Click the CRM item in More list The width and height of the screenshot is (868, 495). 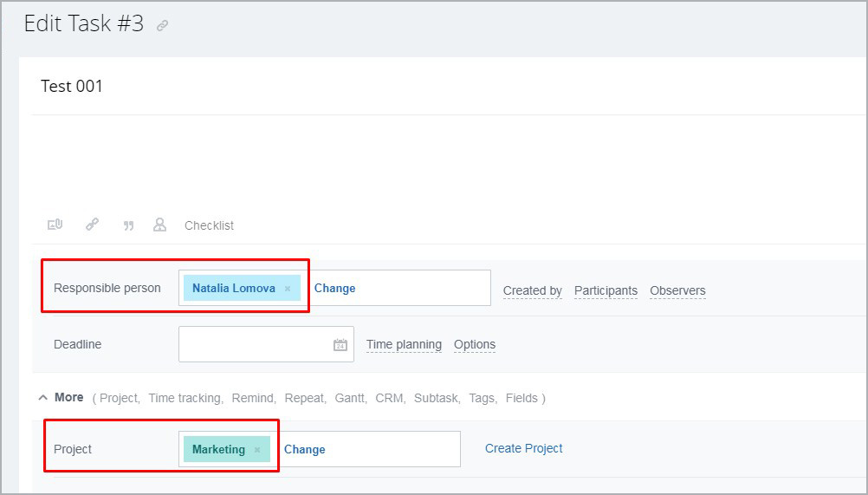390,398
